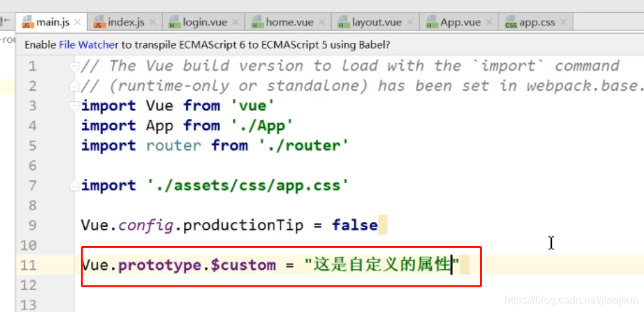The width and height of the screenshot is (644, 312).
Task: Click the 'router' identifier on line 5
Action: [174, 146]
